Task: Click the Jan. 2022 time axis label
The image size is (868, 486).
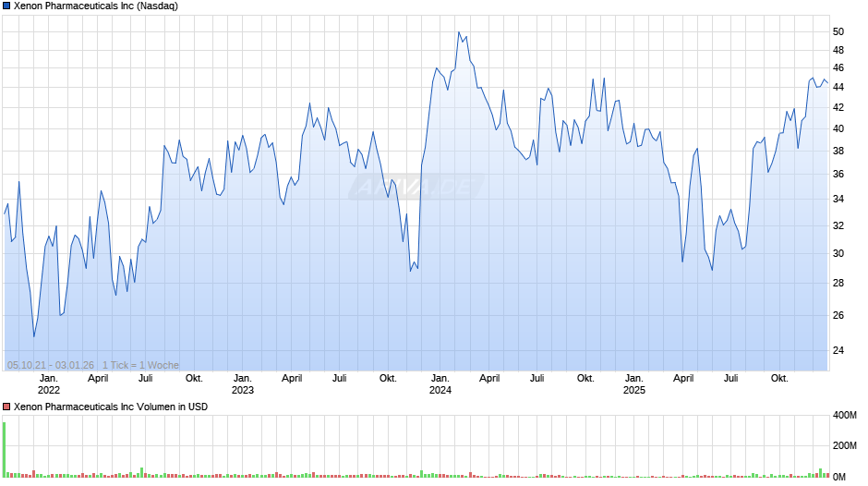Action: pyautogui.click(x=49, y=384)
